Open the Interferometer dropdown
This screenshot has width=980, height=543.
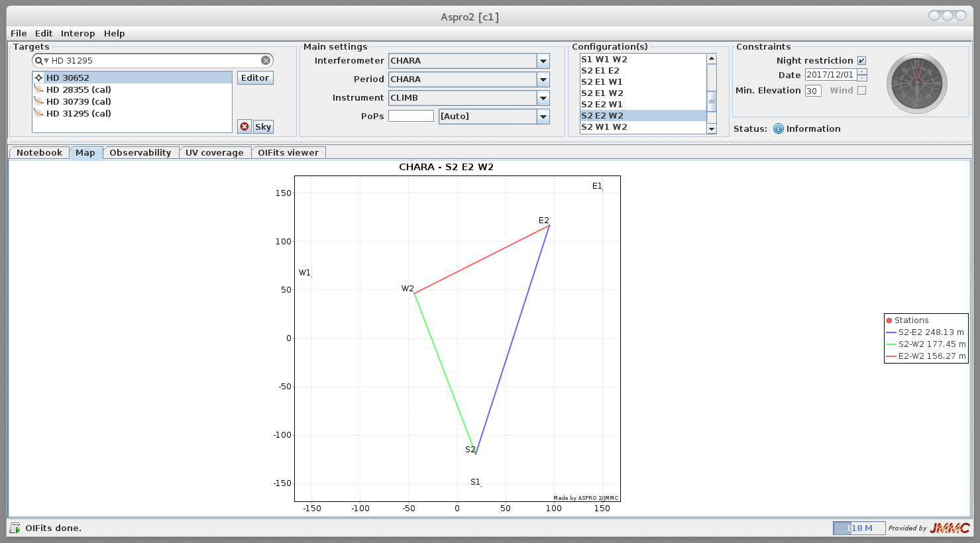click(x=543, y=61)
